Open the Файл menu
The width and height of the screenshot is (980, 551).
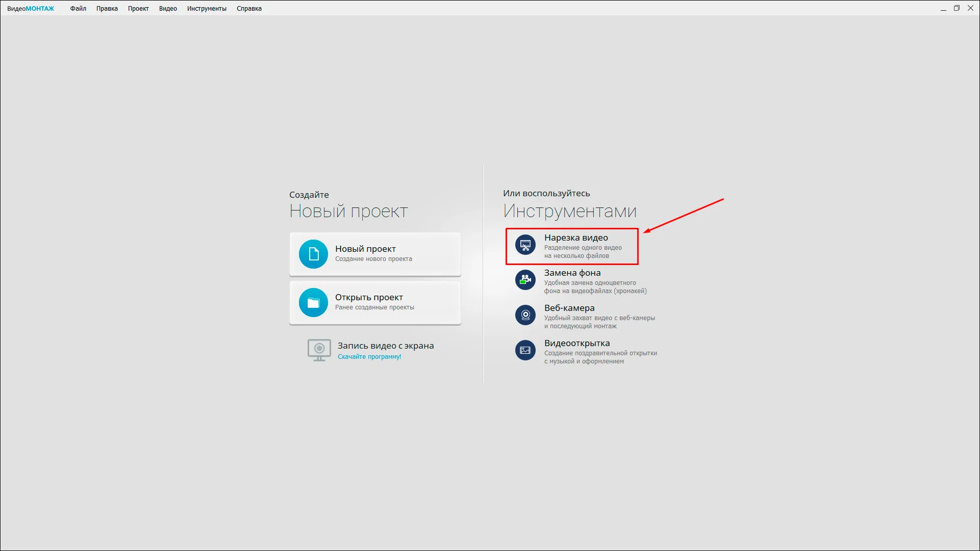[x=78, y=9]
